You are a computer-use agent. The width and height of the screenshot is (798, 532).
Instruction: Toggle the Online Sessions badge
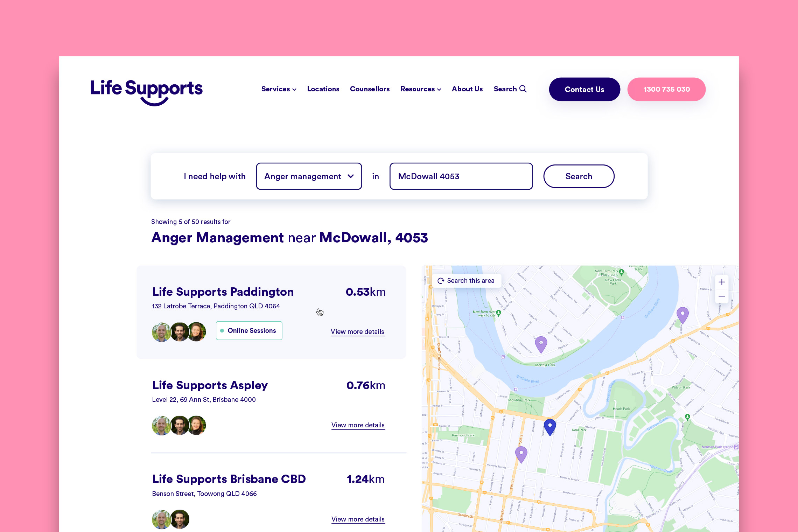[249, 330]
